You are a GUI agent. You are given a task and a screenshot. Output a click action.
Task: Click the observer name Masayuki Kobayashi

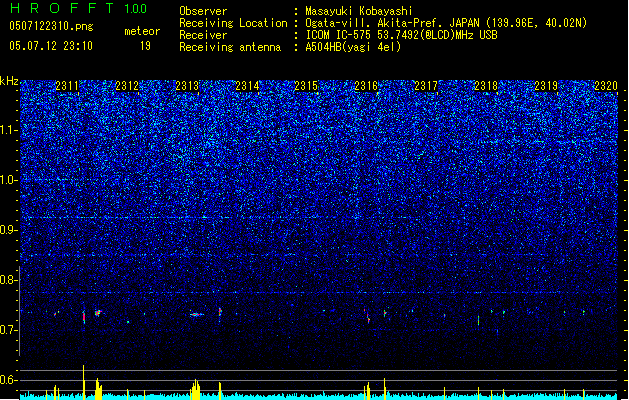(359, 11)
